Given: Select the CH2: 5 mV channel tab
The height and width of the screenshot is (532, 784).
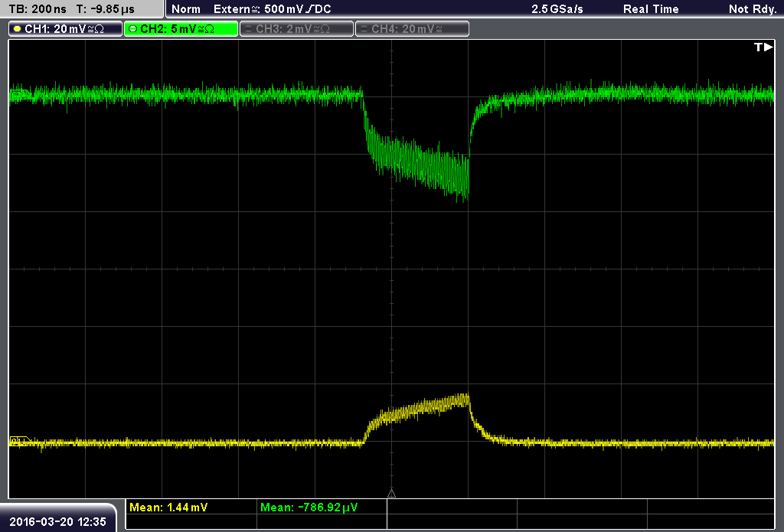Looking at the screenshot, I should (x=181, y=29).
